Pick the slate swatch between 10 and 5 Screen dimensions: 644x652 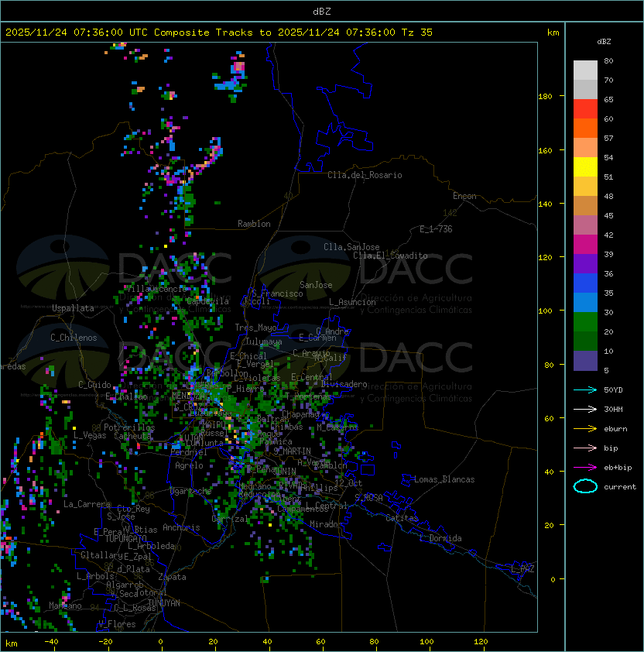click(x=585, y=361)
